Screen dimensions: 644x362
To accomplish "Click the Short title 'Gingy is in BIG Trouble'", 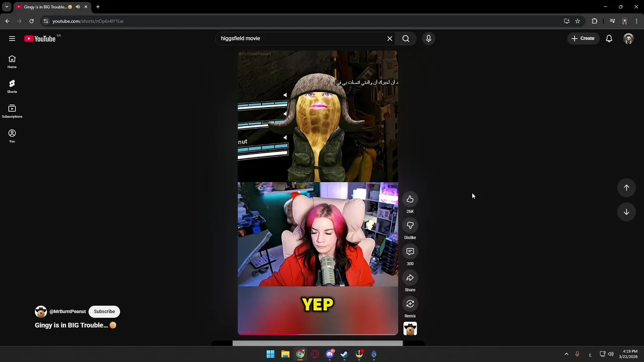I will coord(75,325).
